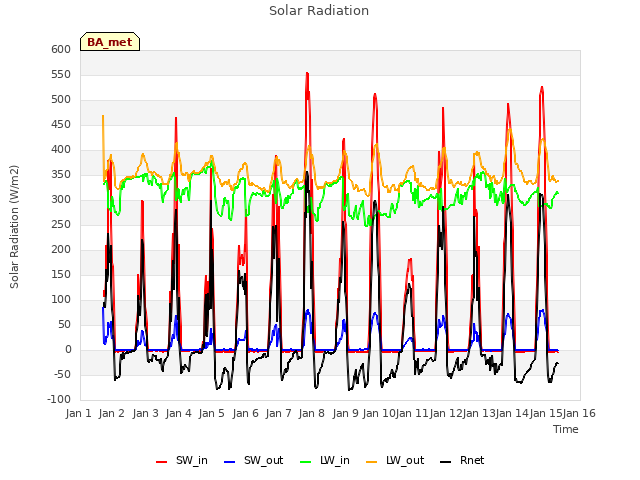Click the 600 y-axis value

pos(61,49)
